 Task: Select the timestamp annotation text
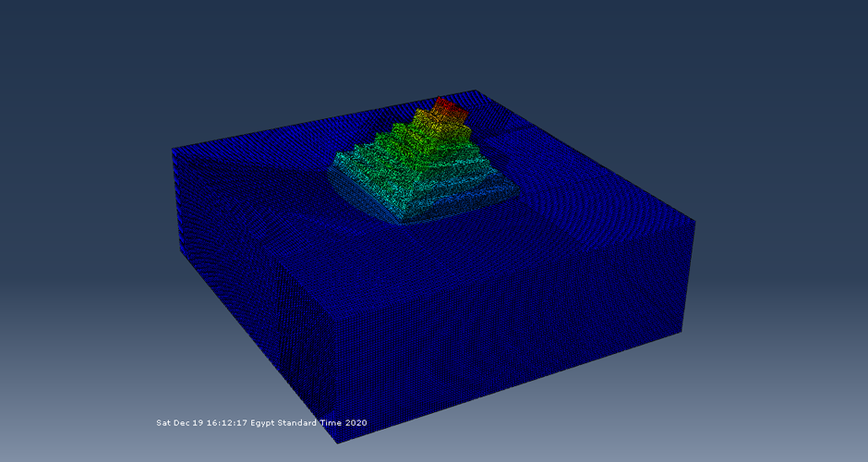tap(261, 422)
